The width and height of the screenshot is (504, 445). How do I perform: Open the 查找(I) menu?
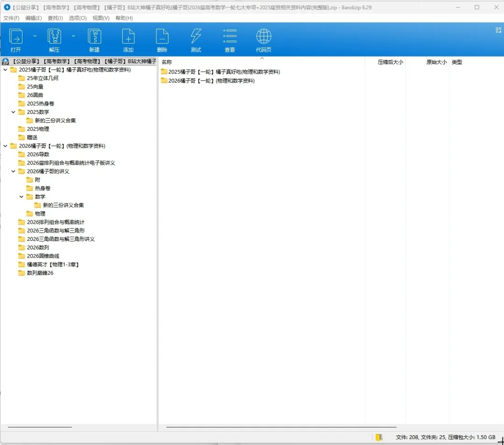point(55,18)
